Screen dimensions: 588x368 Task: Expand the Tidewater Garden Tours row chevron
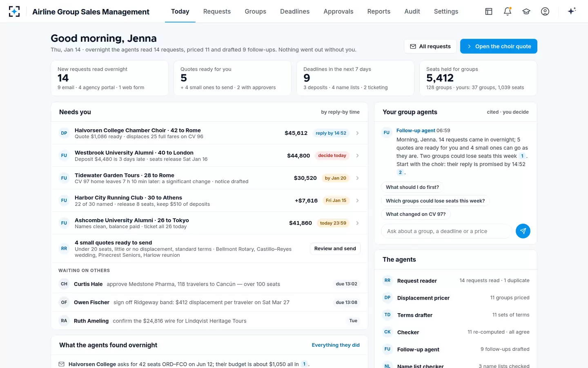357,178
